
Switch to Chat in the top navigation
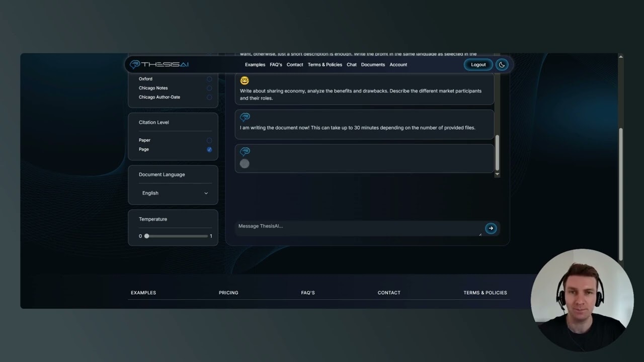point(352,64)
